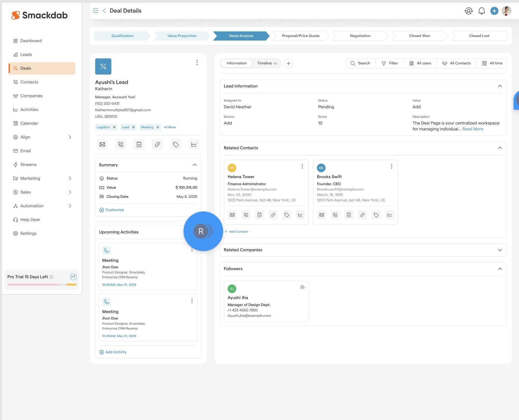Click the link icon on Brooks Swift's card
The height and width of the screenshot is (420, 519).
coord(362,215)
